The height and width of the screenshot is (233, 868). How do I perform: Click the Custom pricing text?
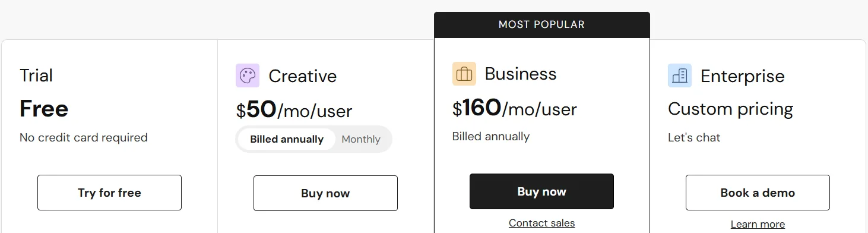[x=730, y=109]
